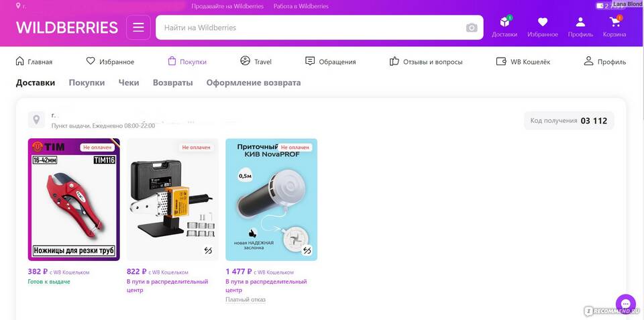The height and width of the screenshot is (320, 644).
Task: Open КИВ NovaPROF ventilation valve image
Action: click(x=272, y=200)
